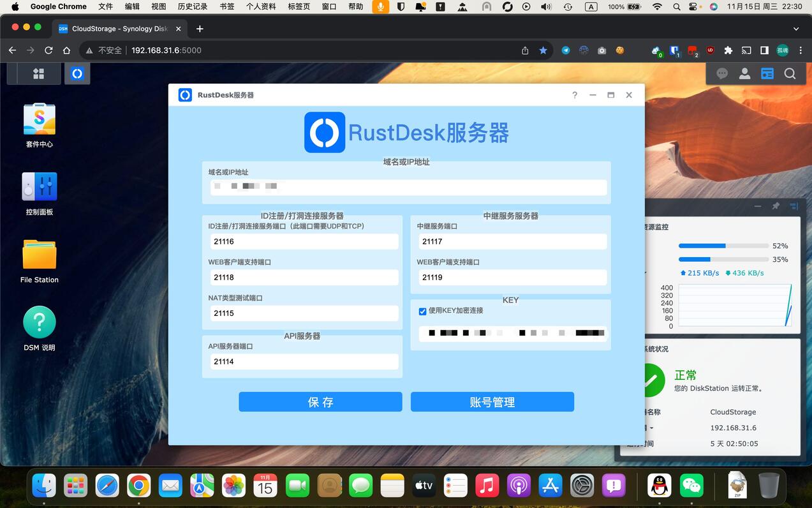Open a new Chrome tab
The height and width of the screenshot is (508, 812).
(x=200, y=29)
